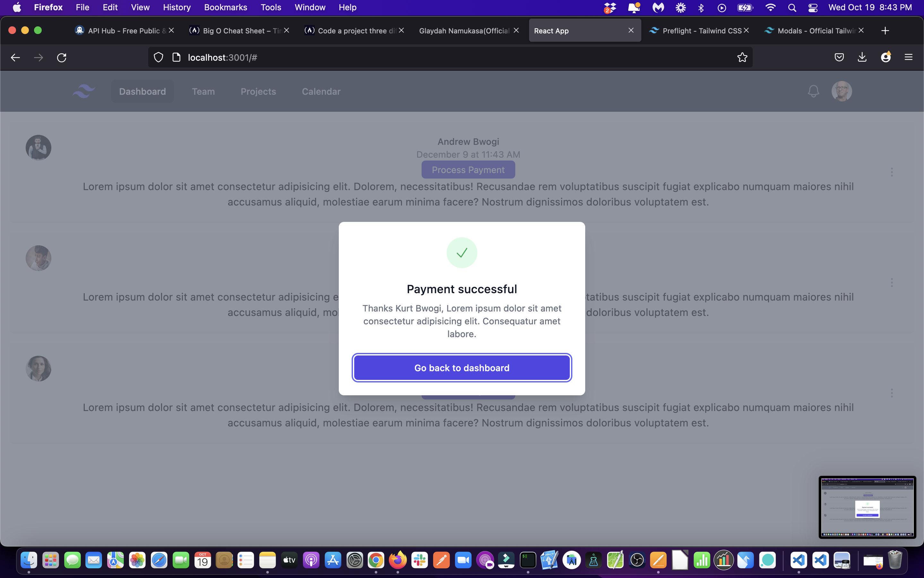Open App Store from the Dock
The image size is (924, 578).
[x=333, y=560]
